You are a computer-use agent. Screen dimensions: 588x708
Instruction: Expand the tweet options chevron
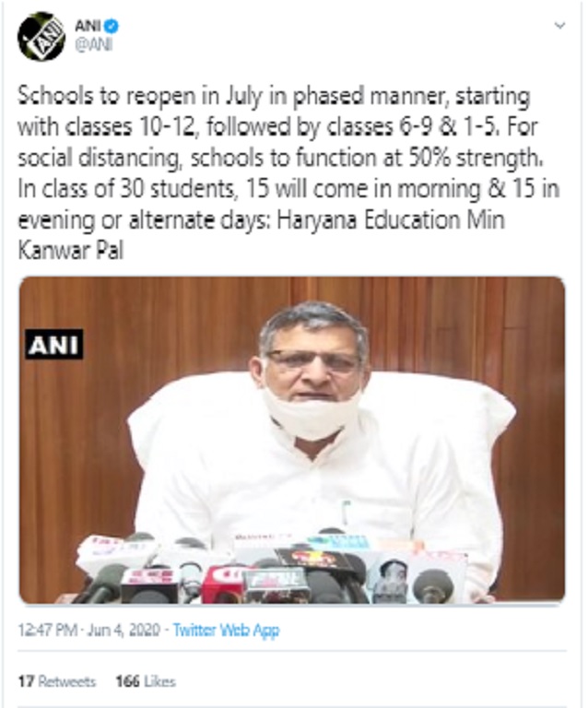click(559, 26)
